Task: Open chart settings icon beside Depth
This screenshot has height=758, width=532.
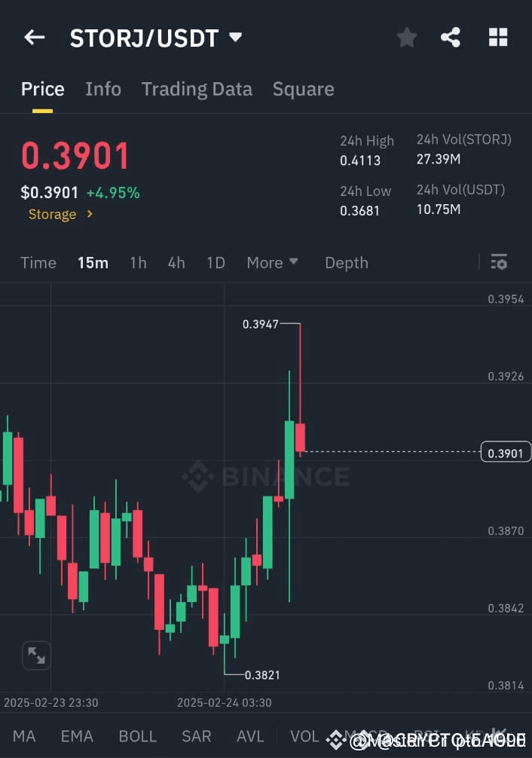Action: pyautogui.click(x=499, y=262)
